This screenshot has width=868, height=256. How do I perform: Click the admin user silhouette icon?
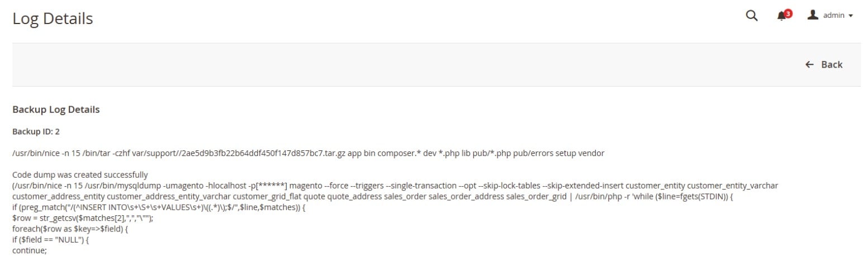tap(813, 16)
